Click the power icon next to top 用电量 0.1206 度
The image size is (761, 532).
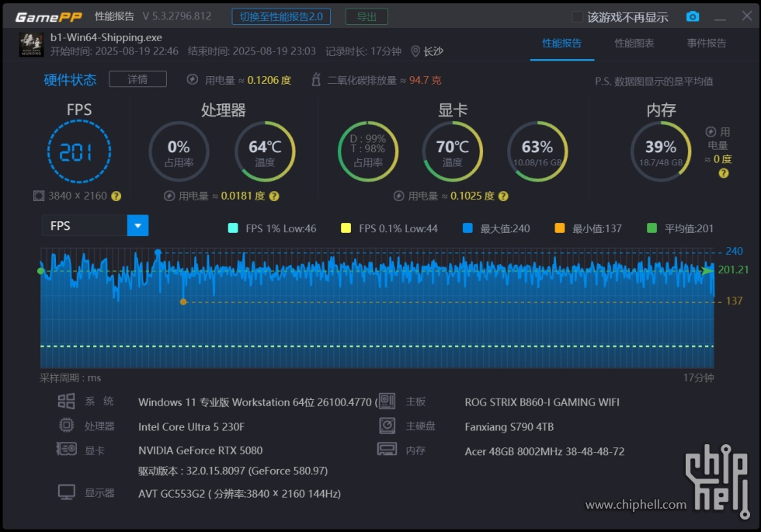coord(193,79)
